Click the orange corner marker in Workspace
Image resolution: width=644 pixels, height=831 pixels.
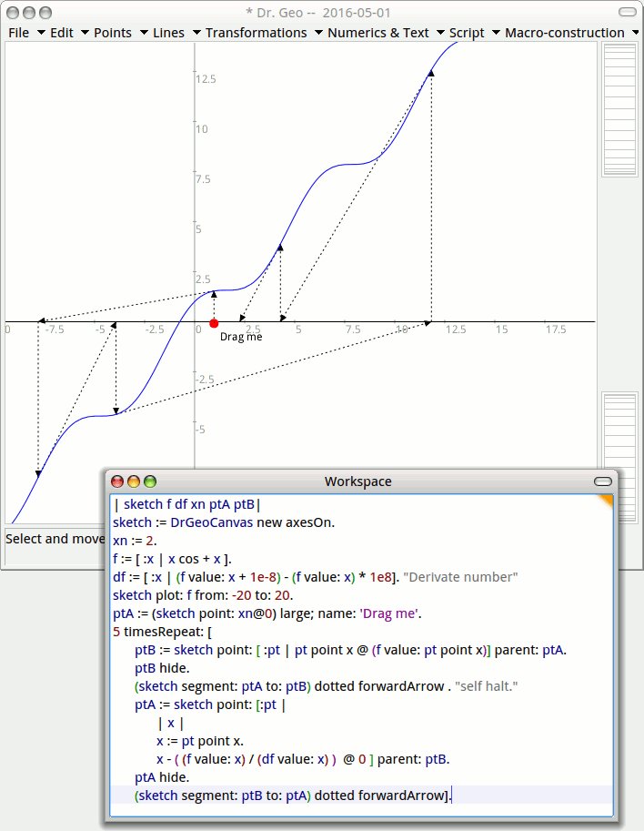[606, 501]
